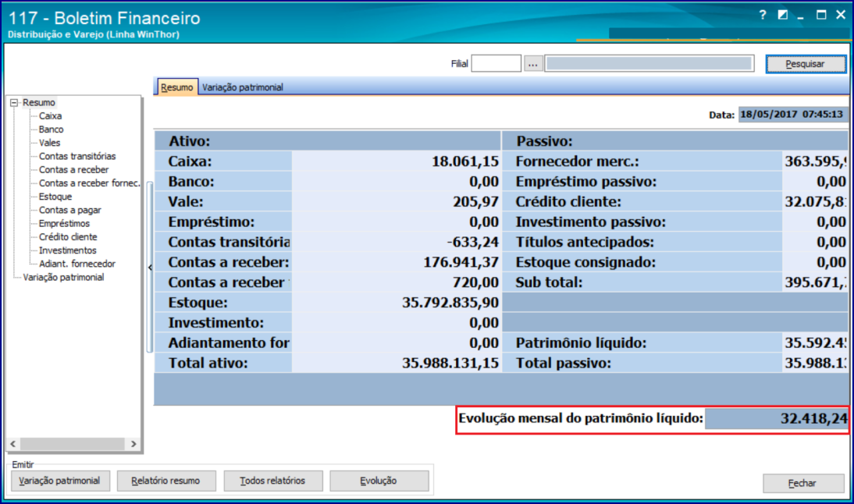Viewport: 854px width, 504px height.
Task: Click the Crédito cliente label in Passivo
Action: pos(568,202)
